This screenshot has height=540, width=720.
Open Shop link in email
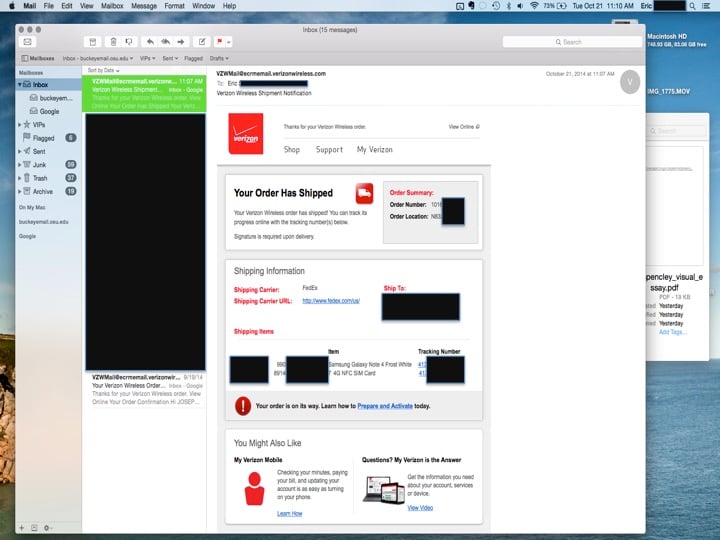point(292,150)
